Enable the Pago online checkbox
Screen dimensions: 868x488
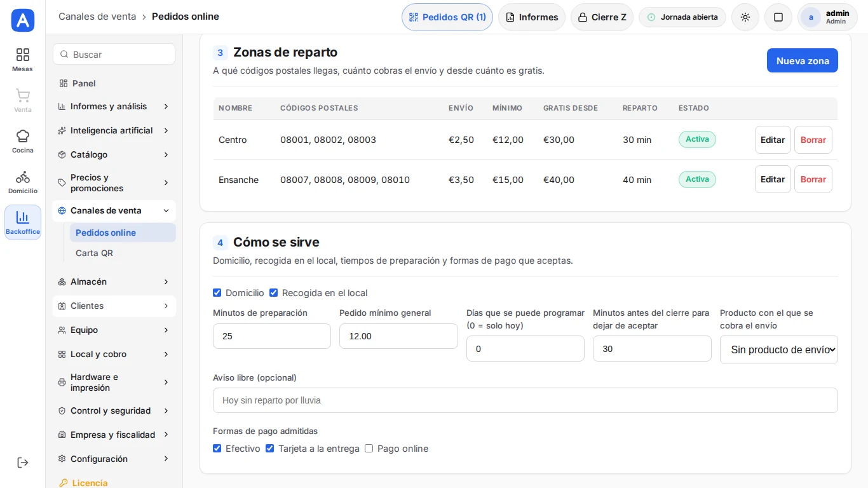point(369,449)
